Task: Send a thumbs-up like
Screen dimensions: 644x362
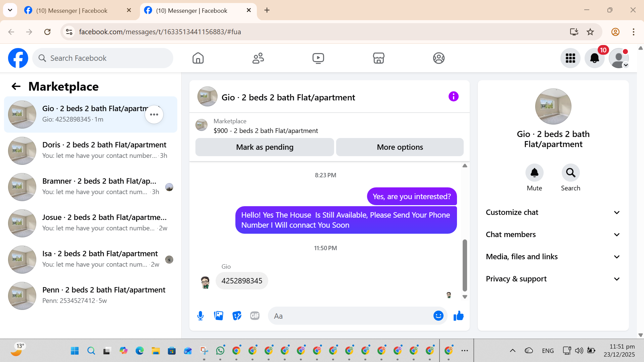Action: [458, 316]
